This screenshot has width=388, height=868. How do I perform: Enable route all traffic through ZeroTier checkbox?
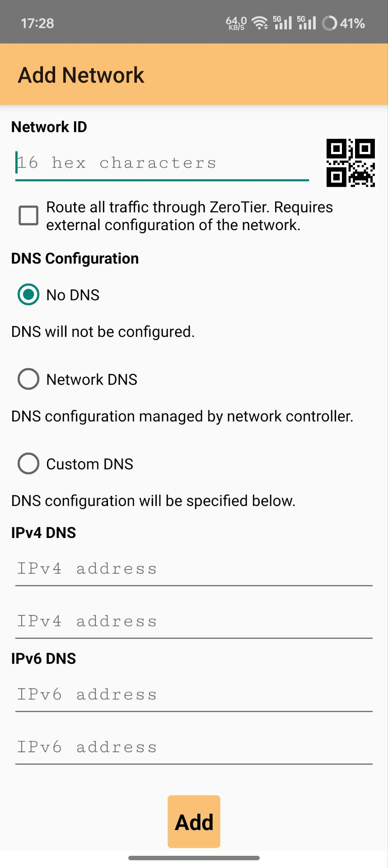click(x=28, y=216)
